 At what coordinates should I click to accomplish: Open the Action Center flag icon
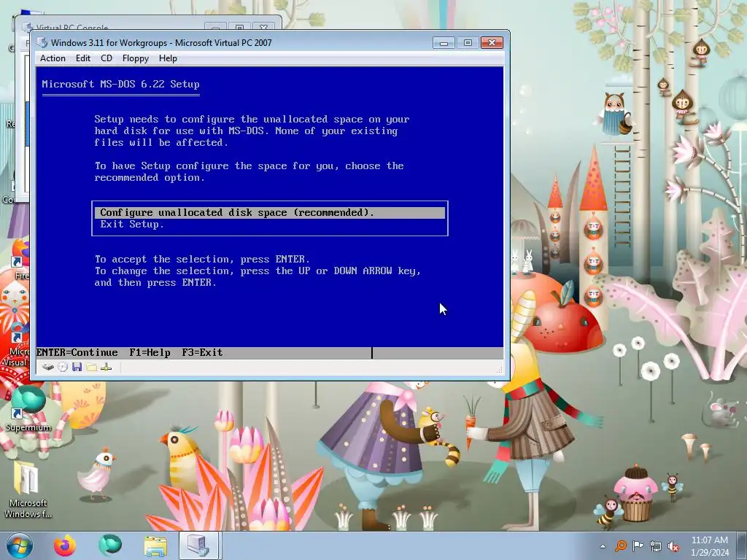pyautogui.click(x=638, y=546)
